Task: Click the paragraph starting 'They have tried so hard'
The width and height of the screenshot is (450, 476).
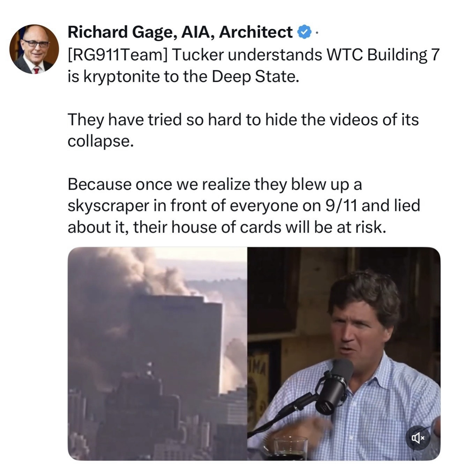Action: point(243,130)
